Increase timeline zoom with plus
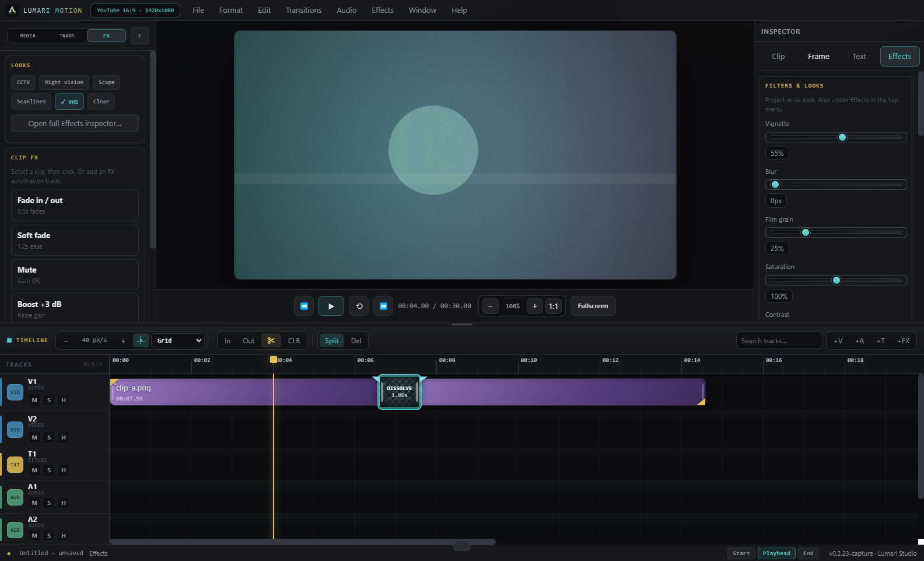The width and height of the screenshot is (924, 561). click(x=123, y=341)
